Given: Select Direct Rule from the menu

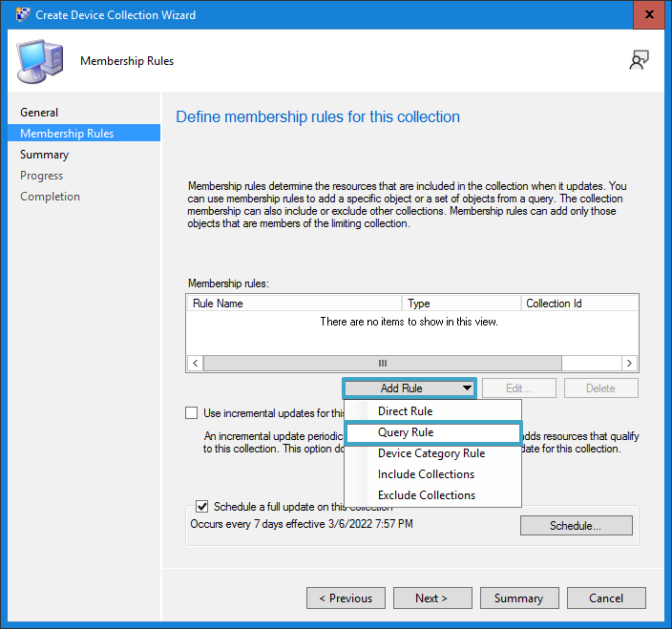Looking at the screenshot, I should pyautogui.click(x=432, y=411).
